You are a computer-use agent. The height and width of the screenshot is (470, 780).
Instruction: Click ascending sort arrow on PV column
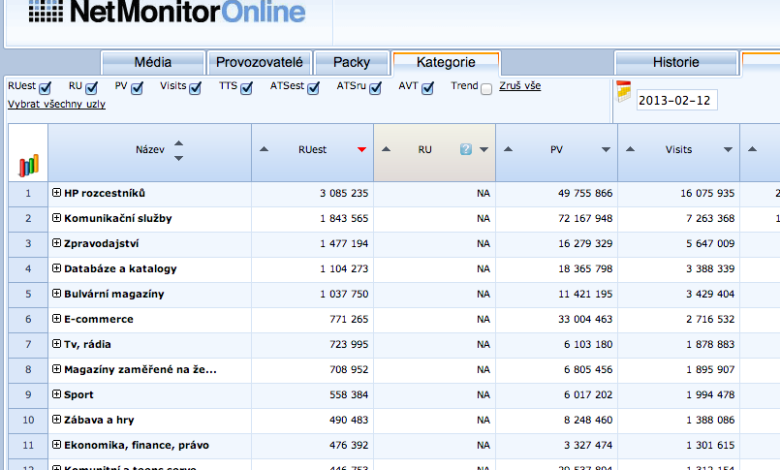(508, 150)
